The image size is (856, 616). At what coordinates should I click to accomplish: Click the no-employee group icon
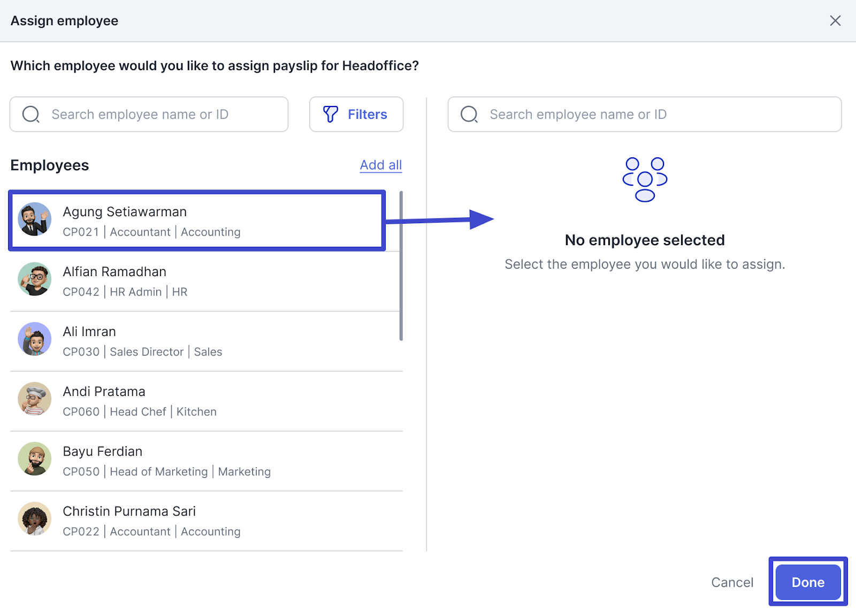(645, 180)
